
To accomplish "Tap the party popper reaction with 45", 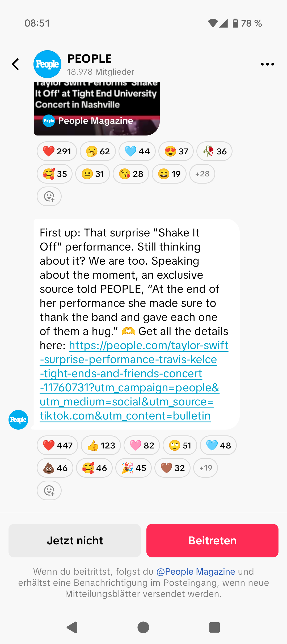I will 134,468.
